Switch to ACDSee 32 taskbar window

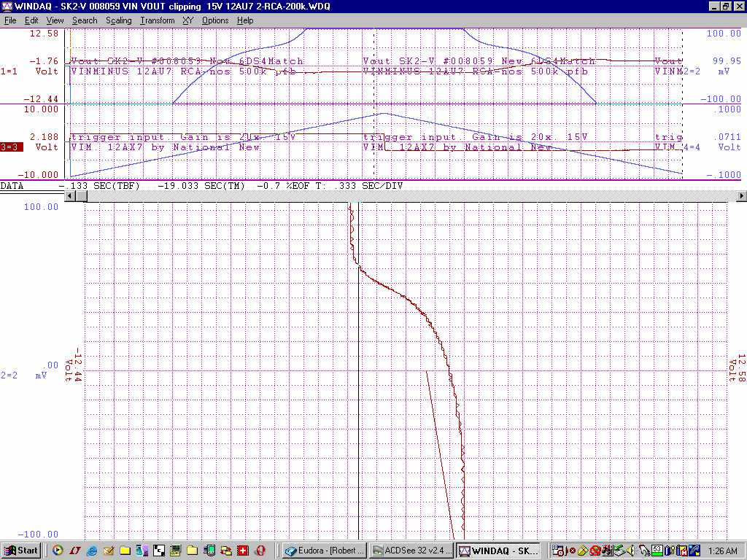click(411, 551)
